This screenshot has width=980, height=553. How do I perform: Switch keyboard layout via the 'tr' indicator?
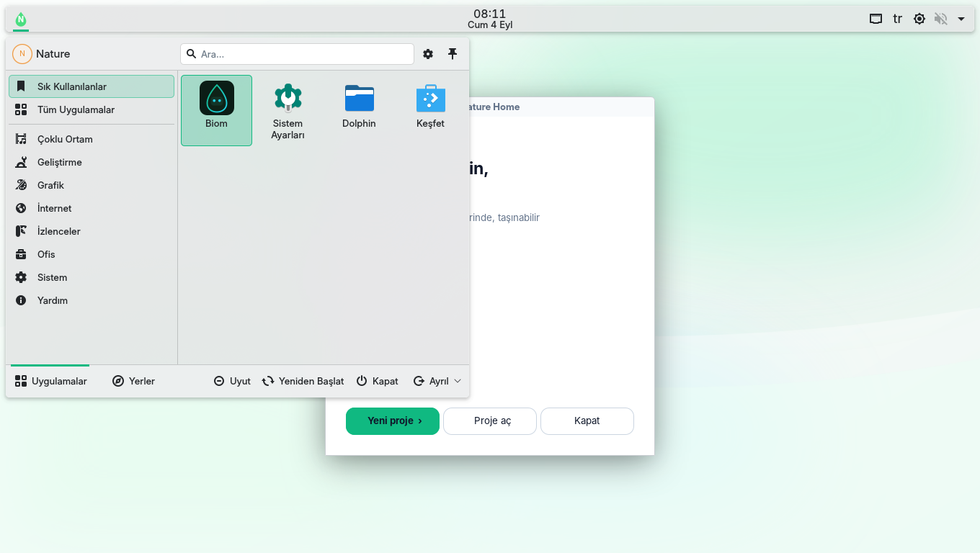(897, 19)
